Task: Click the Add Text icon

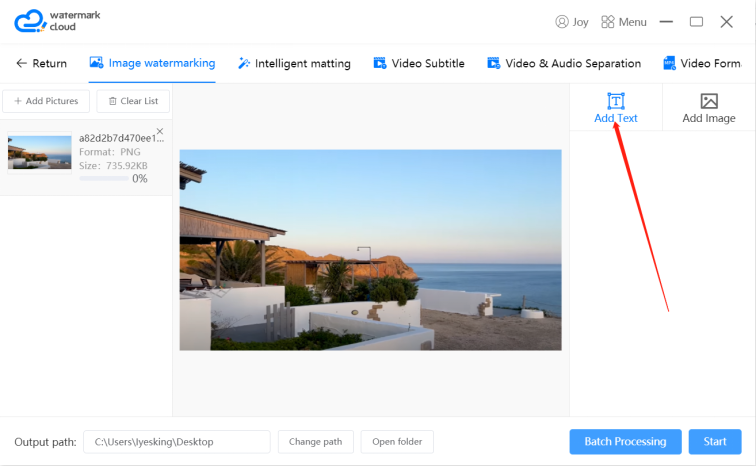Action: 616,101
